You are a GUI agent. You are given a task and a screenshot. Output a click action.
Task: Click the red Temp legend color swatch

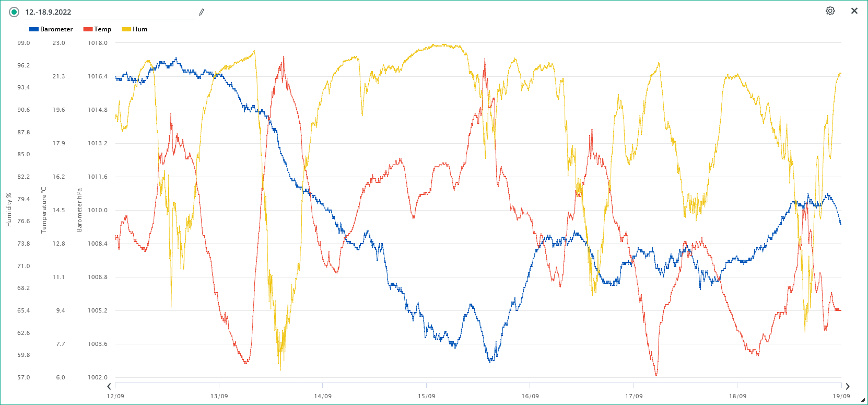(88, 29)
